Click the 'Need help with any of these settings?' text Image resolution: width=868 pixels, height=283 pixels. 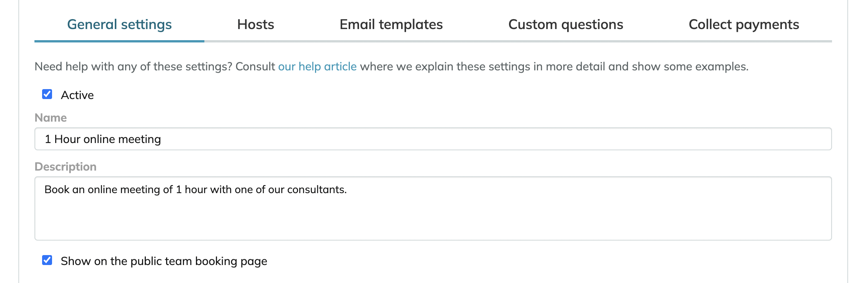coord(134,67)
